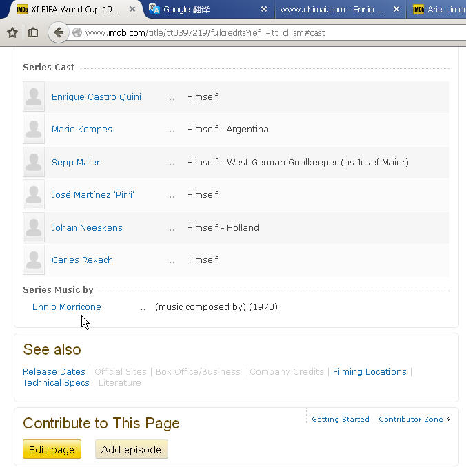Open Johan Neeskens link
This screenshot has height=476, width=466.
pos(87,228)
